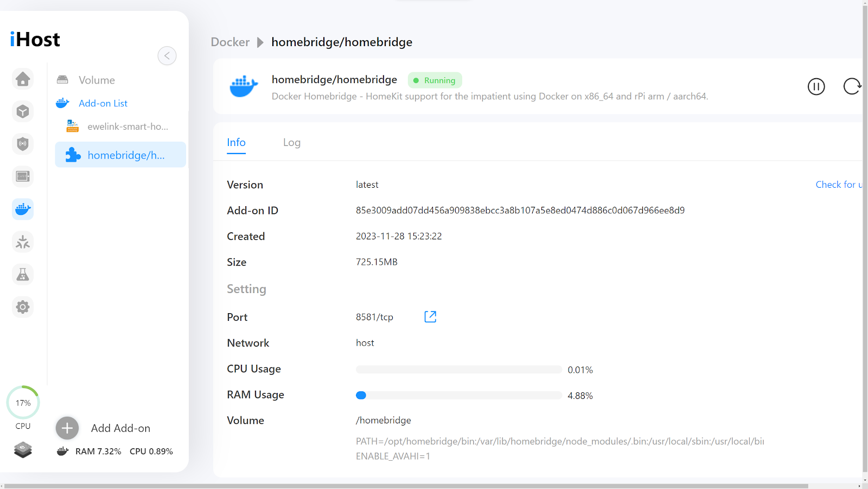Click the Running status badge
Screen dimensions: 868x489
435,80
